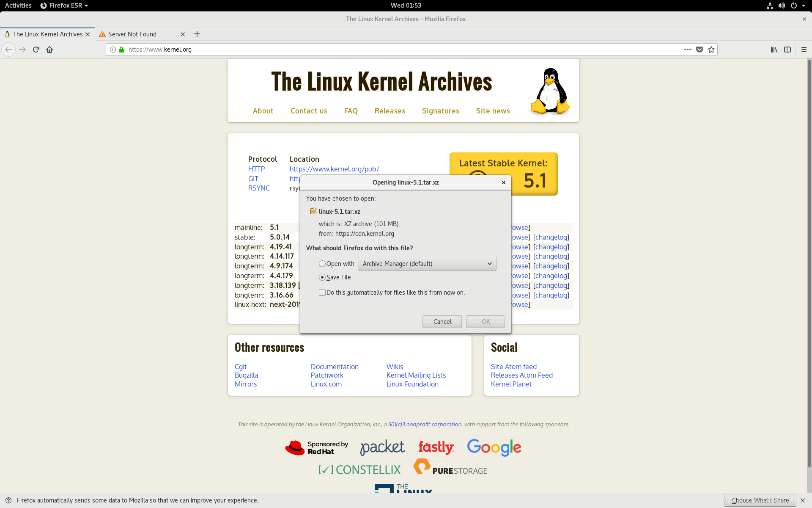Close the Linux Kernel Archives tab
This screenshot has height=508, width=812.
[x=88, y=34]
